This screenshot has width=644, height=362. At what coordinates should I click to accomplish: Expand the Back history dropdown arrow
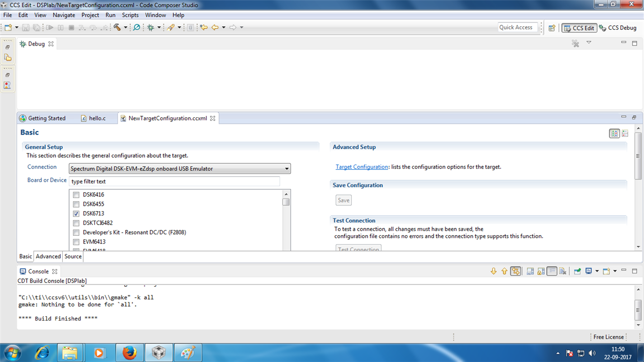[224, 27]
